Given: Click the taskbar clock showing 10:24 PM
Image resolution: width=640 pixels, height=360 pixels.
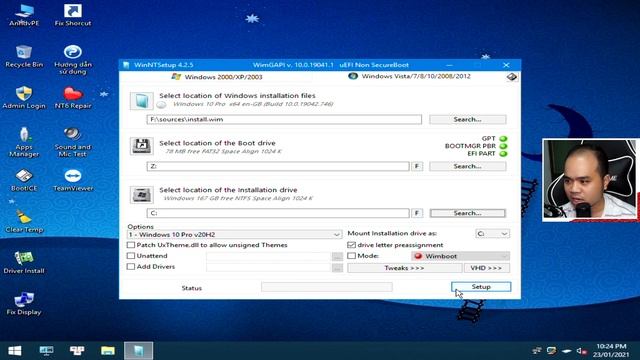Looking at the screenshot, I should point(611,351).
